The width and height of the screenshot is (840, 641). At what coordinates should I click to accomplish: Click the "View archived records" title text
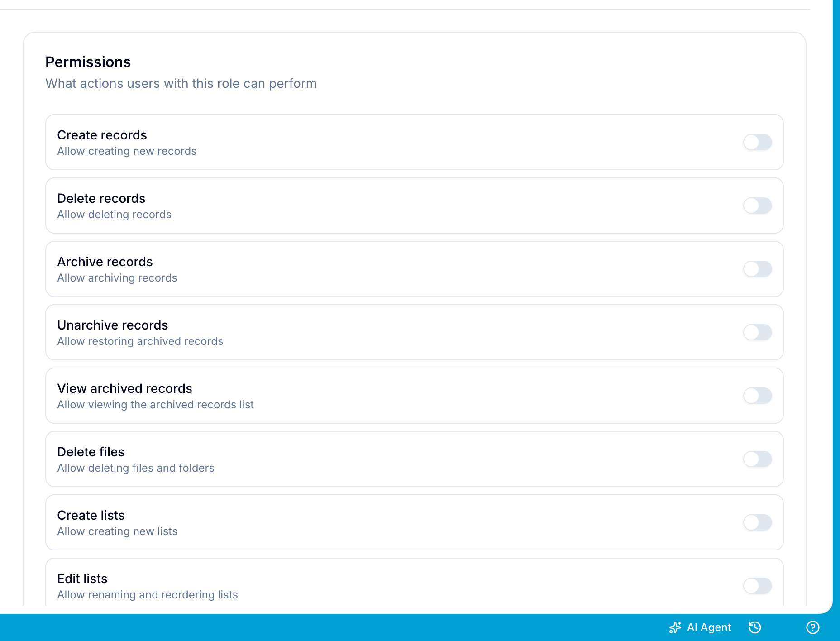tap(125, 388)
